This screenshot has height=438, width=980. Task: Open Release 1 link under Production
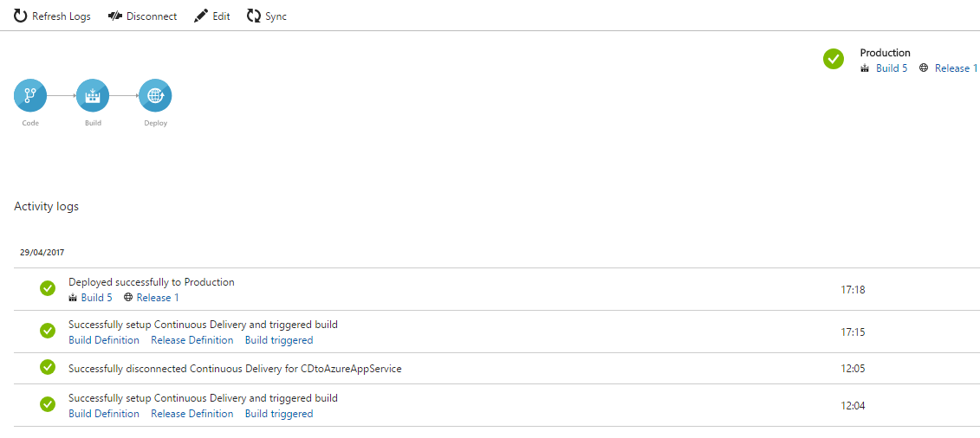pos(956,68)
